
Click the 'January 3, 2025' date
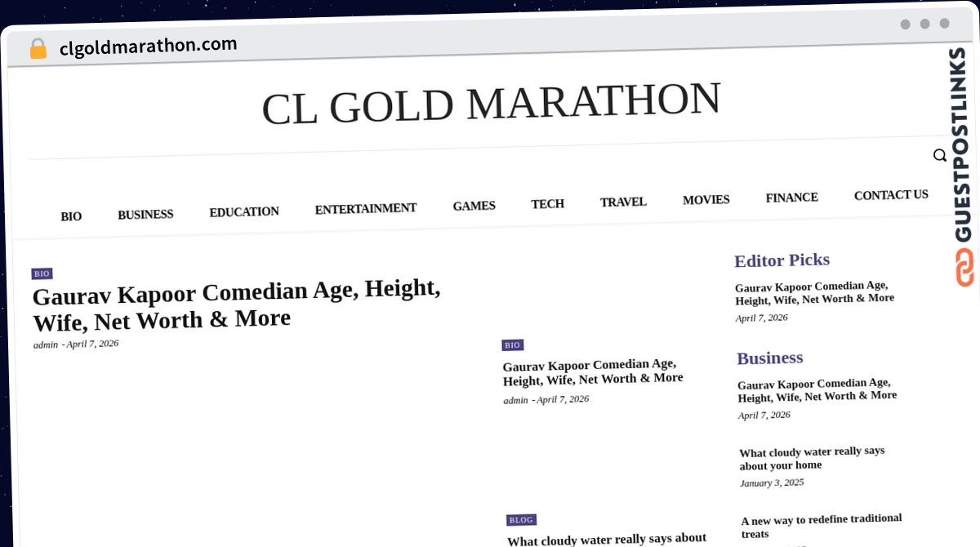[772, 483]
